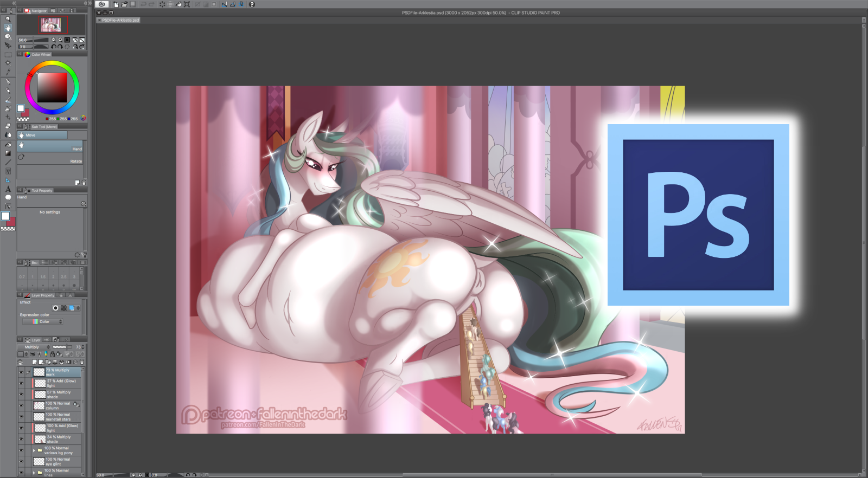
Task: Click the Move sub tool group button
Action: point(42,135)
